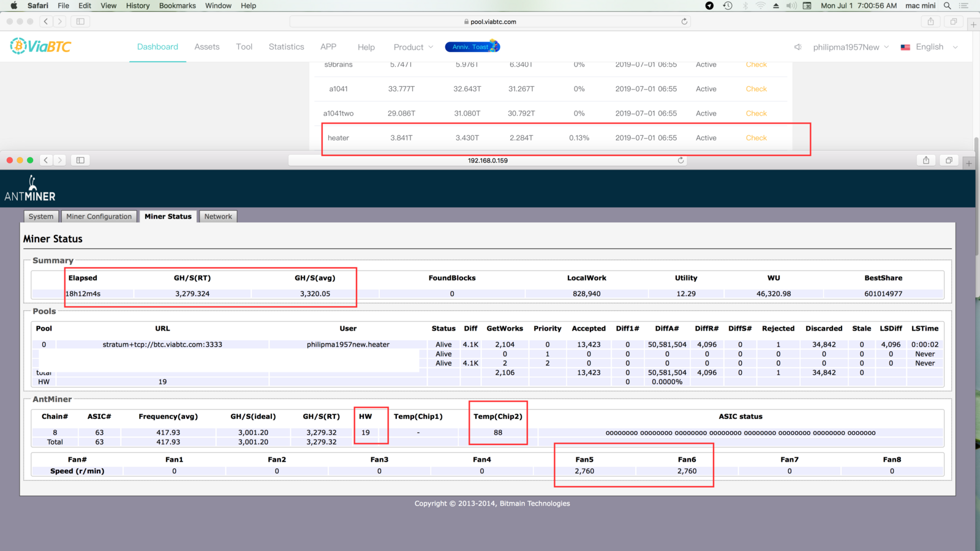This screenshot has width=980, height=551.
Task: Click the ViaBTC logo
Action: pos(40,47)
